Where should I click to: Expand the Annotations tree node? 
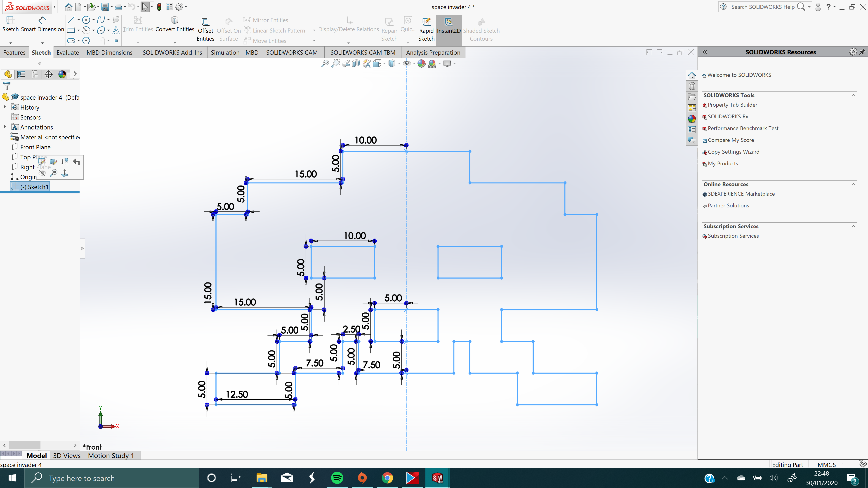pos(5,127)
